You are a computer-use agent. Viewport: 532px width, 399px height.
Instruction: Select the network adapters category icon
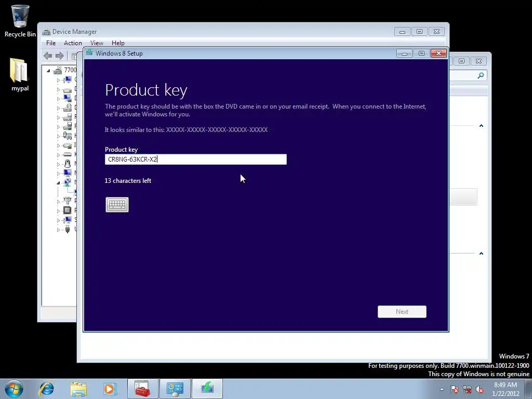click(x=68, y=182)
